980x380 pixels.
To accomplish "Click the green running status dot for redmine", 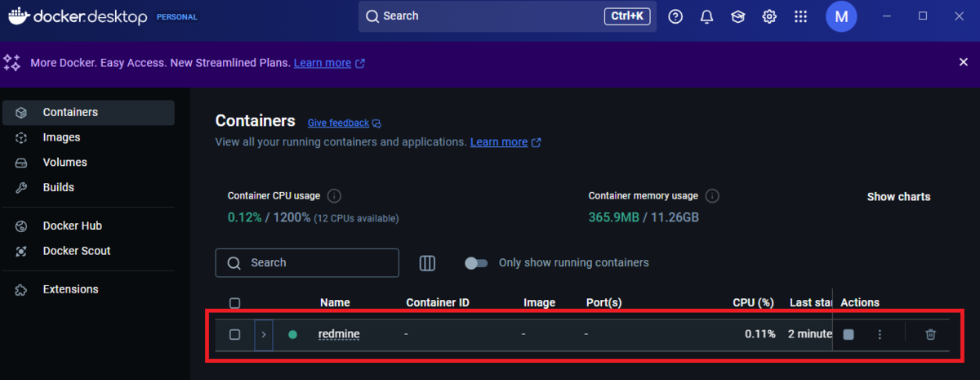I will pyautogui.click(x=293, y=334).
